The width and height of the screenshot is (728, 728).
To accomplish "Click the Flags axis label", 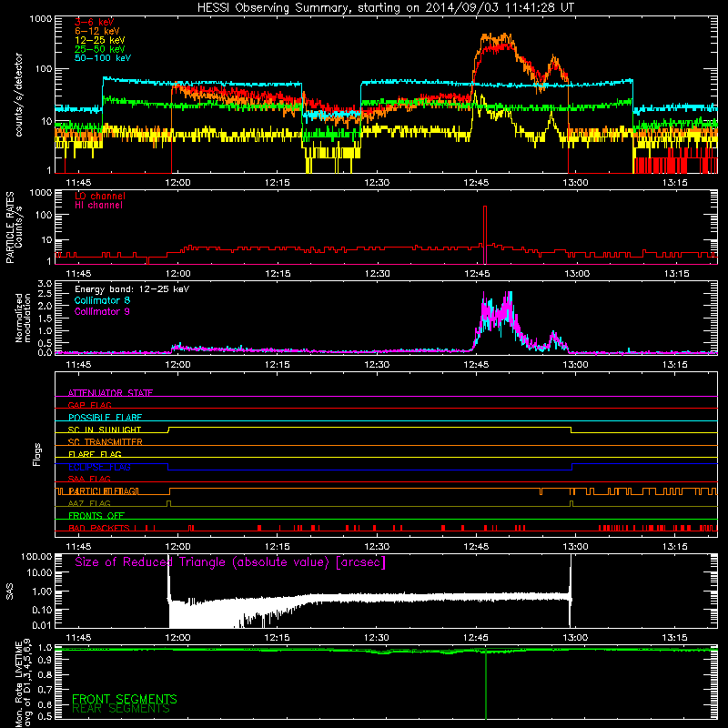I will 37,454.
